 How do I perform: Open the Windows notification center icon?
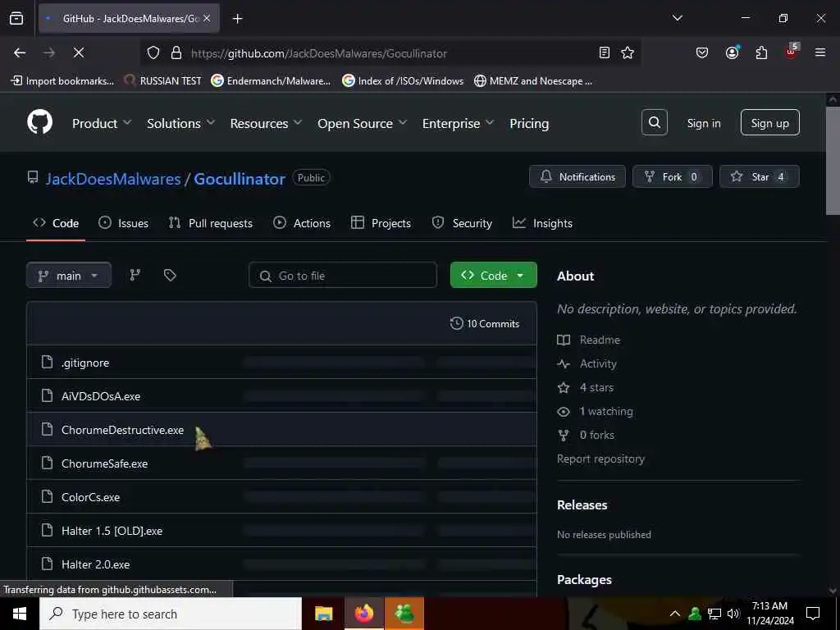[813, 614]
